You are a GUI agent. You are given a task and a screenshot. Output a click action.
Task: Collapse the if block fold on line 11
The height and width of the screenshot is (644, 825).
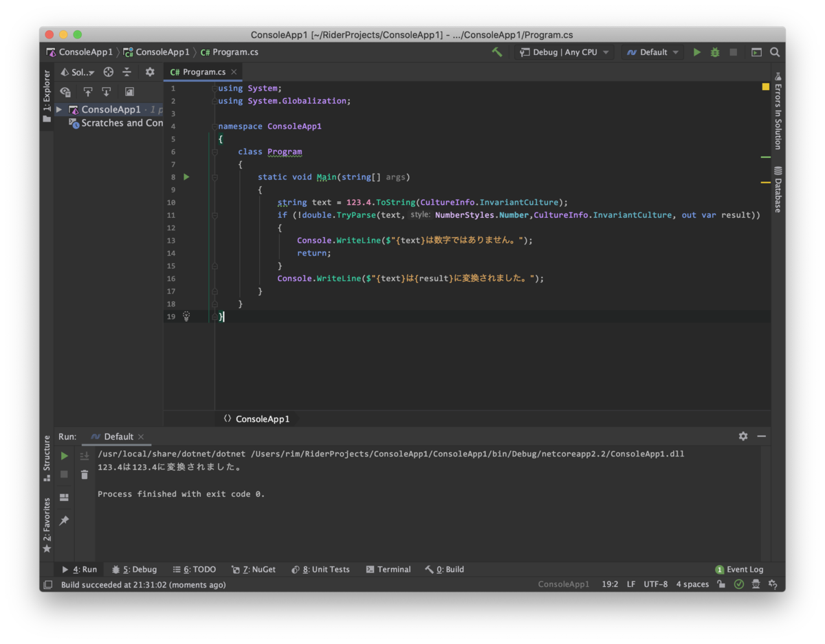tap(214, 215)
